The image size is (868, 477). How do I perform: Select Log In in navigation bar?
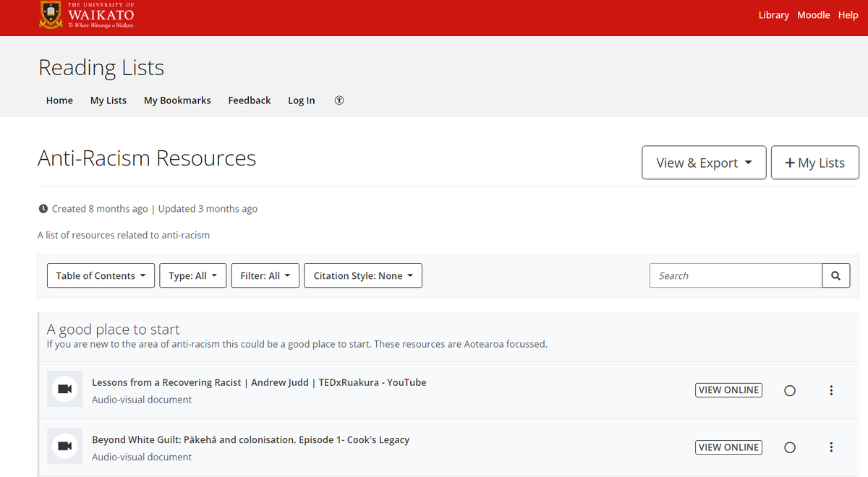[x=302, y=100]
